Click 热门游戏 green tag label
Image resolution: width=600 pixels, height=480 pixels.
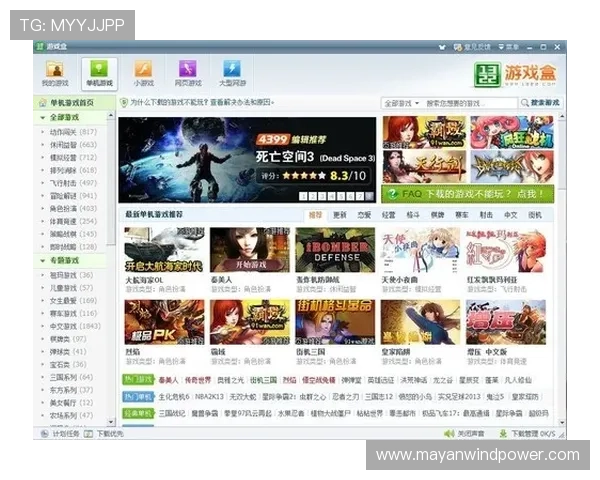click(x=138, y=380)
